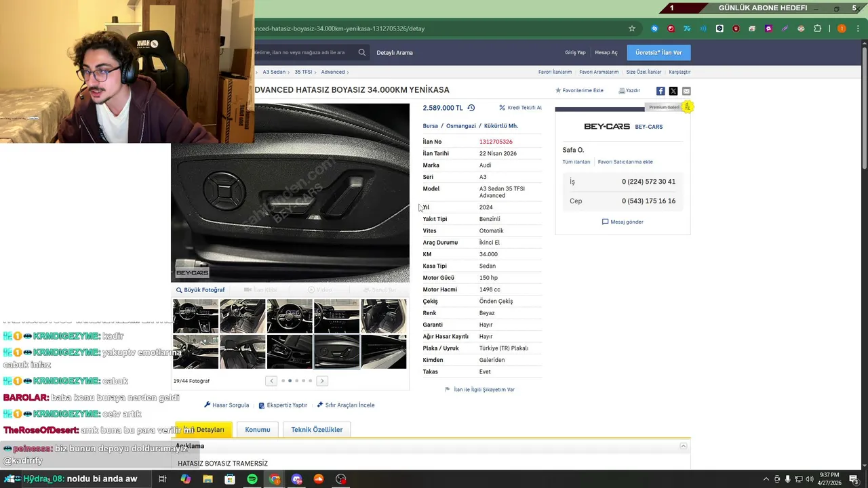The width and height of the screenshot is (868, 488).
Task: Open the Windows notification center icon
Action: 854,479
